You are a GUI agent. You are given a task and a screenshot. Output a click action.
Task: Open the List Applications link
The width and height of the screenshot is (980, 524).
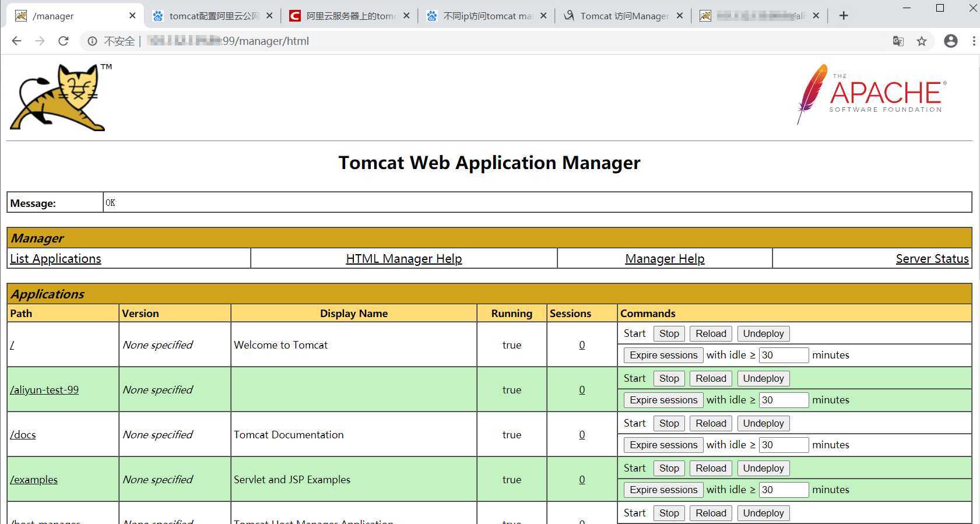tap(55, 259)
